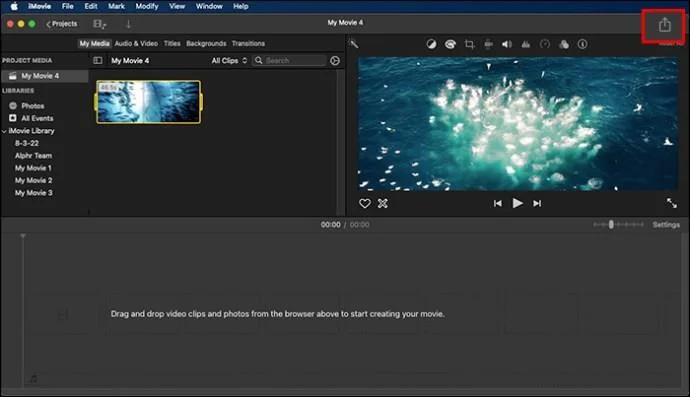Skip to next clip

pyautogui.click(x=537, y=203)
